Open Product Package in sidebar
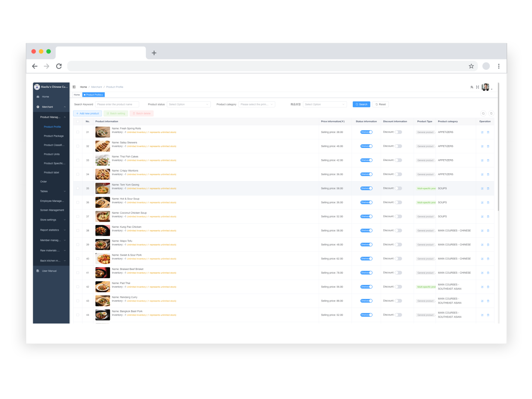 click(54, 136)
